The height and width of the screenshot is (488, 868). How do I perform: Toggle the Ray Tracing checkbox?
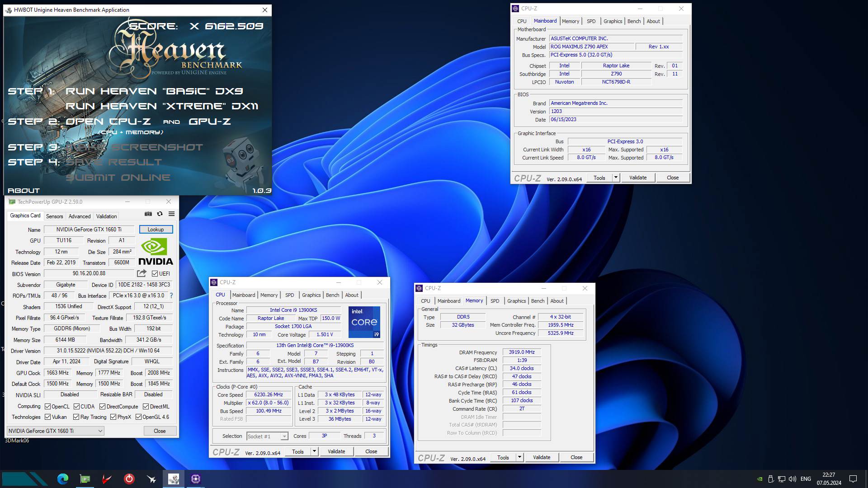pos(76,417)
